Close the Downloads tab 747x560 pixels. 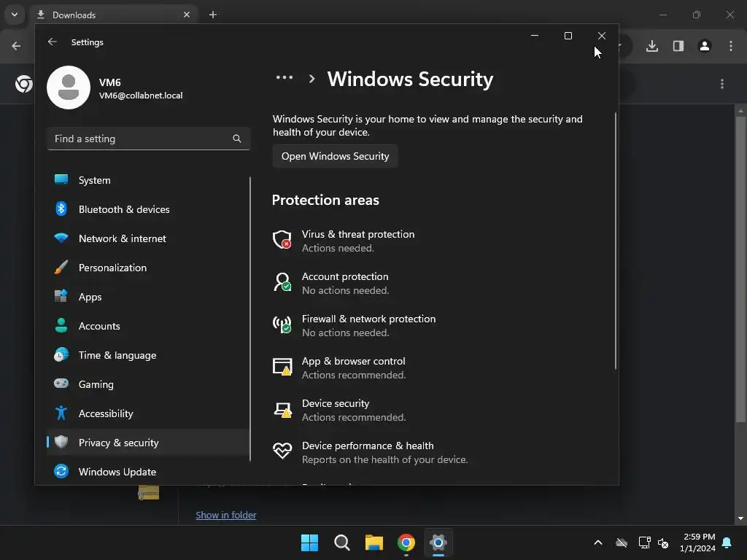coord(187,15)
